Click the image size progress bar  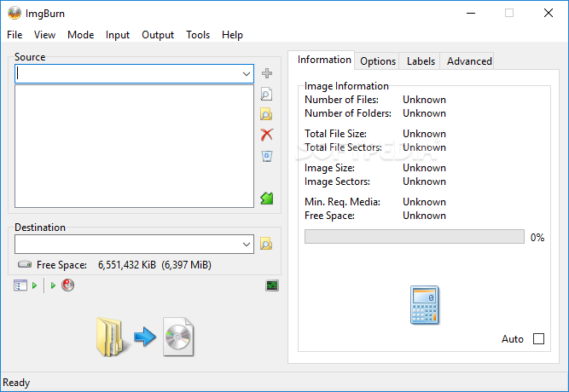(x=415, y=236)
